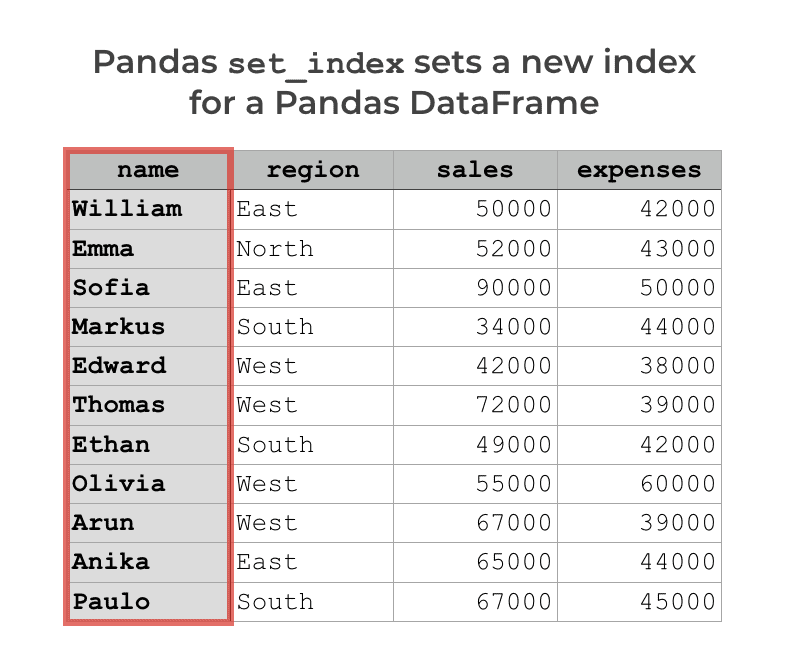Click the Edward row label

(148, 366)
